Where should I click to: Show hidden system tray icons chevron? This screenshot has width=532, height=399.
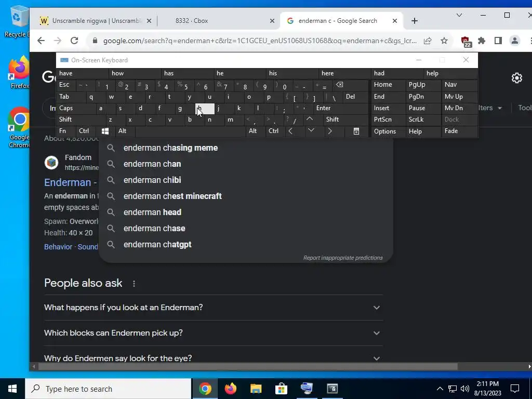[x=440, y=389]
